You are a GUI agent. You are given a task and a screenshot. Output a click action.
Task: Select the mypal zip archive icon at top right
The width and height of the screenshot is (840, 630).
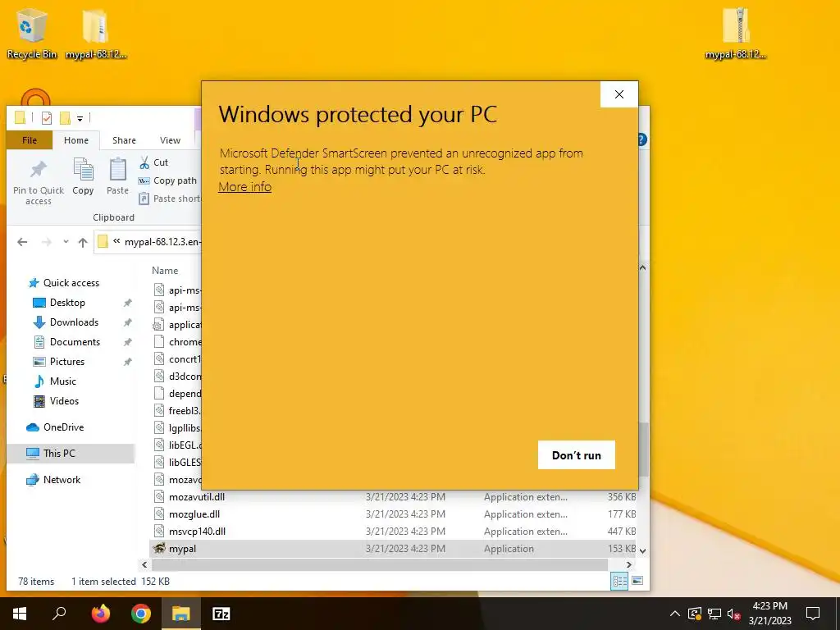736,33
